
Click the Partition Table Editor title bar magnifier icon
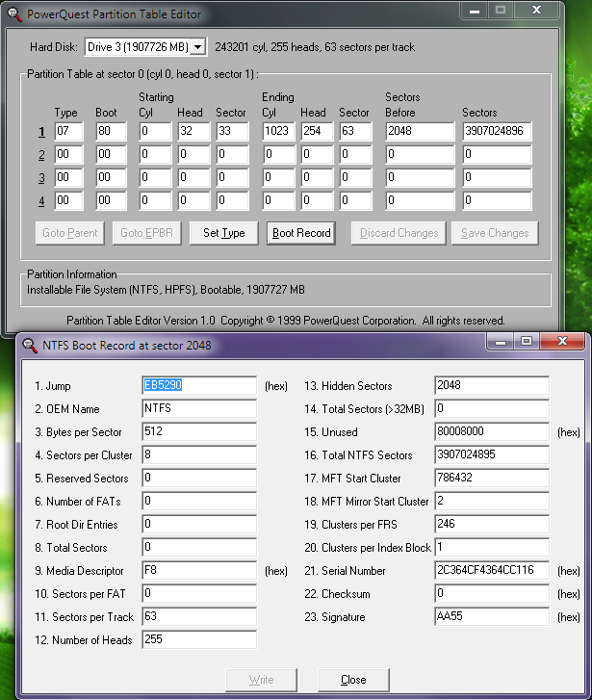pyautogui.click(x=14, y=14)
